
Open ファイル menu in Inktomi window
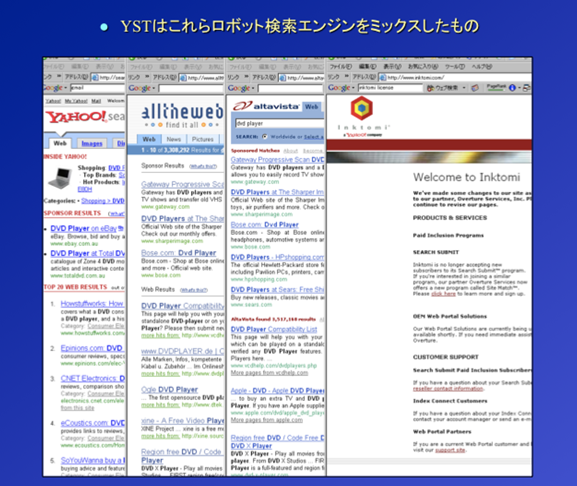pyautogui.click(x=340, y=67)
